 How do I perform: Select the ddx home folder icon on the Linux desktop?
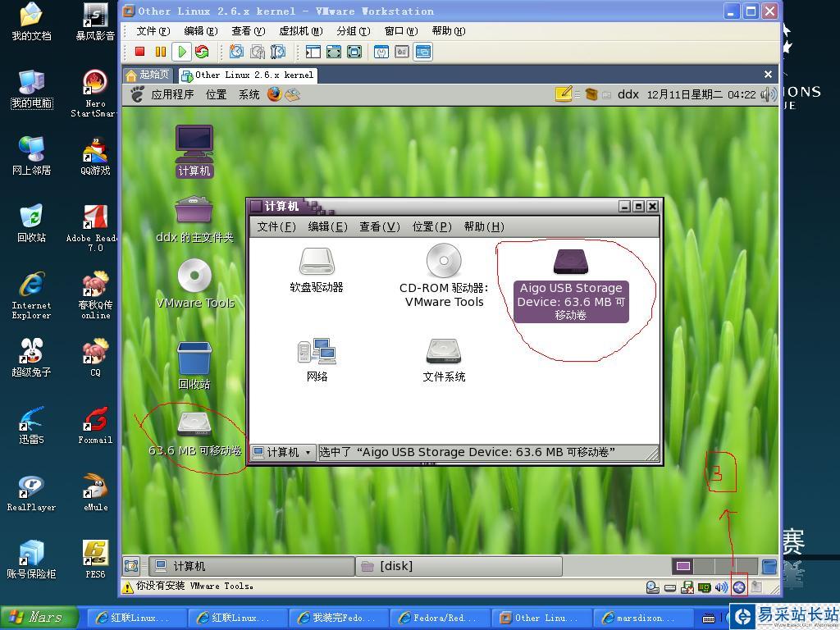[x=194, y=220]
